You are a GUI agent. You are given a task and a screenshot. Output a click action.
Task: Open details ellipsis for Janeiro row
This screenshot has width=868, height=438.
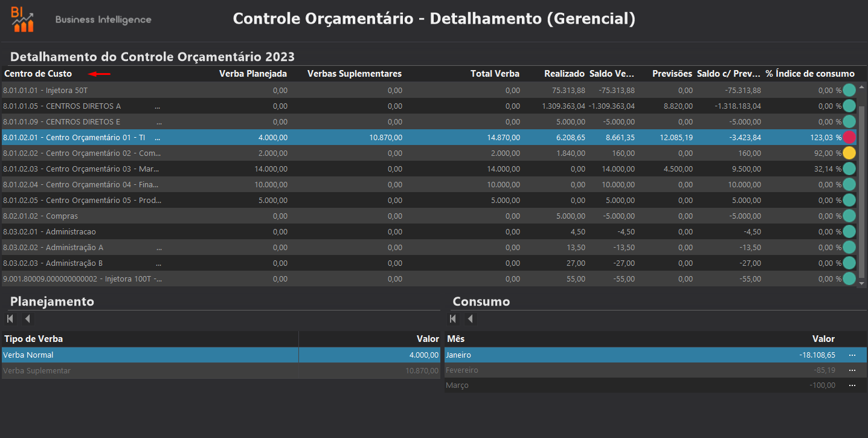pos(852,355)
